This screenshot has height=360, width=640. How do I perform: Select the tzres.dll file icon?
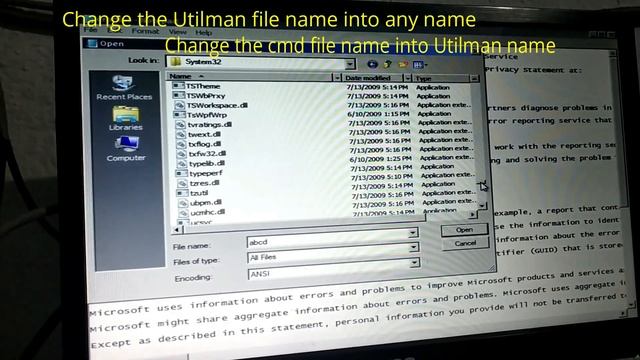pyautogui.click(x=183, y=183)
